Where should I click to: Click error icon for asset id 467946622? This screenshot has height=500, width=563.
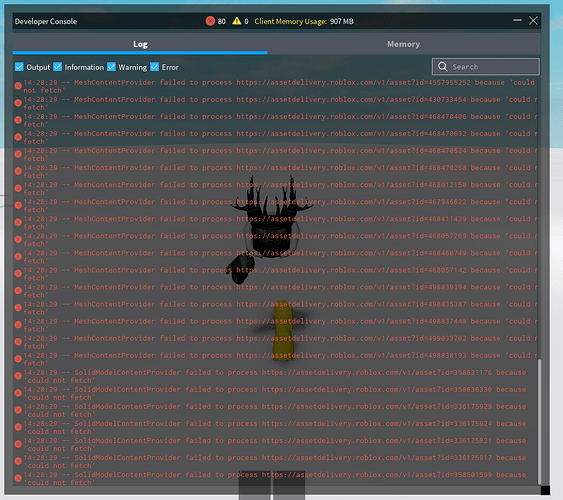(x=18, y=205)
